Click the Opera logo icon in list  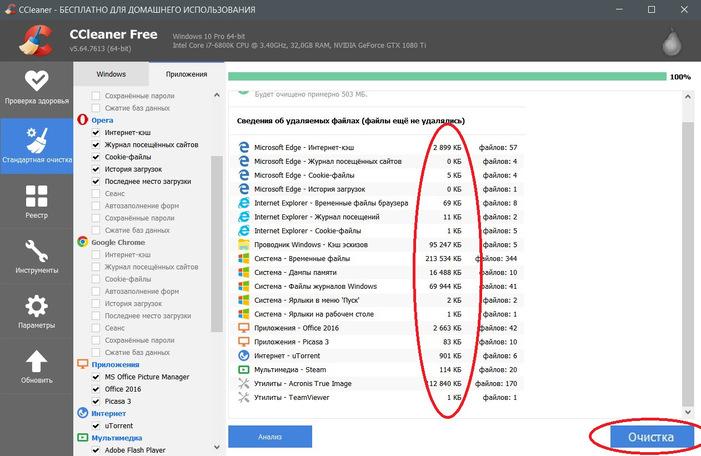83,120
